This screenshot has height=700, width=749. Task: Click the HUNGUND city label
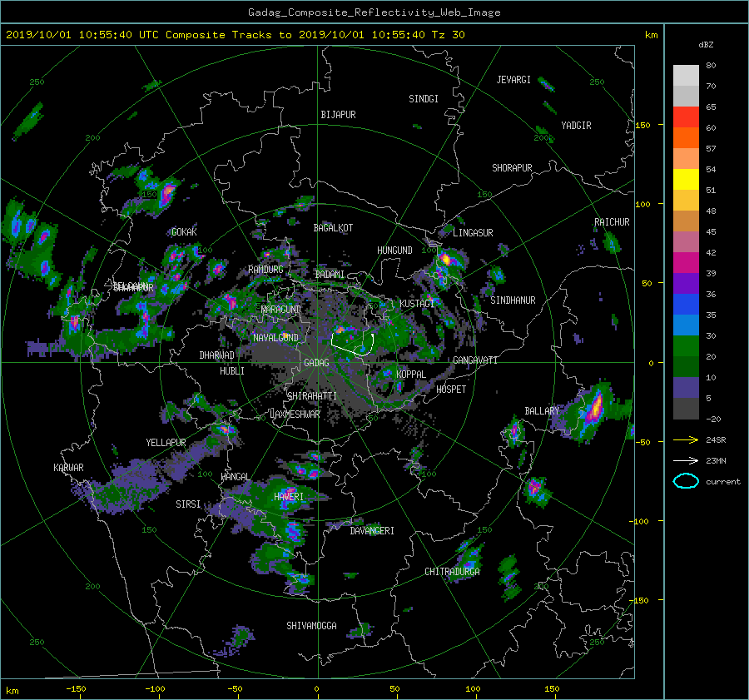[x=394, y=251]
